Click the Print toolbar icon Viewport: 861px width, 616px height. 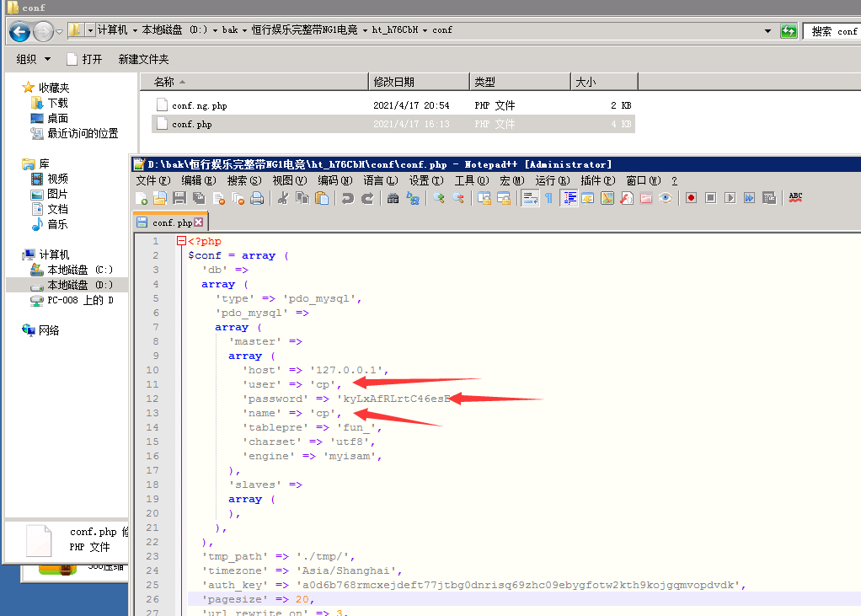point(257,198)
